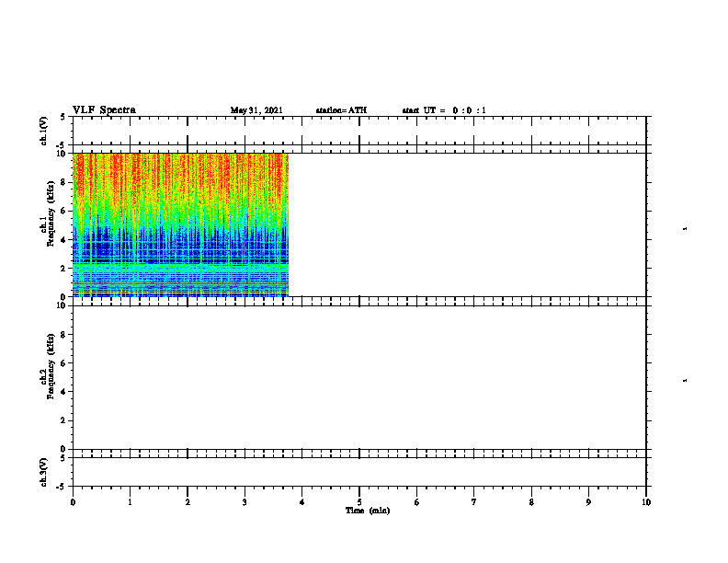Click the '3' tick on the time axis
The image size is (728, 563).
(245, 502)
